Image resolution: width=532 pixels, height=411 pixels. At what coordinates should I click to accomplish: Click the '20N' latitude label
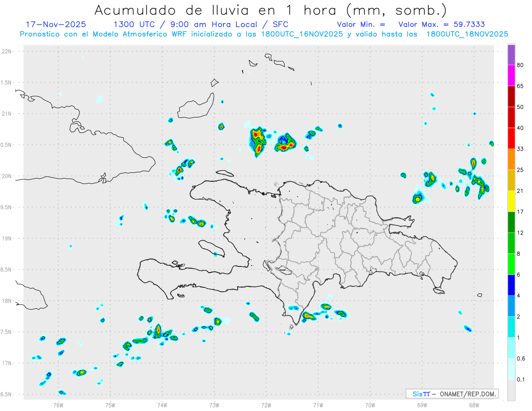[8, 176]
